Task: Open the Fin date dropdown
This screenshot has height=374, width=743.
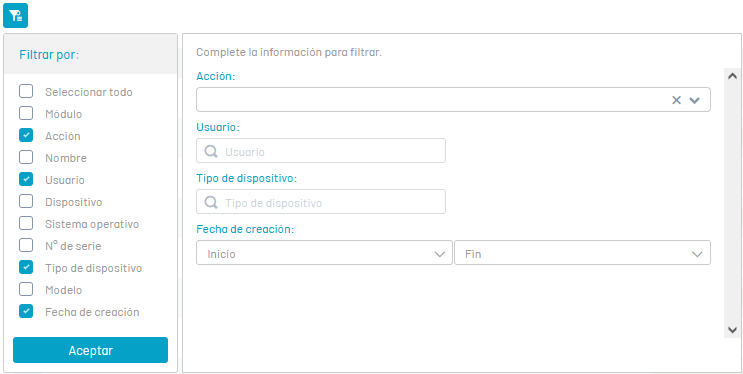Action: pos(582,253)
